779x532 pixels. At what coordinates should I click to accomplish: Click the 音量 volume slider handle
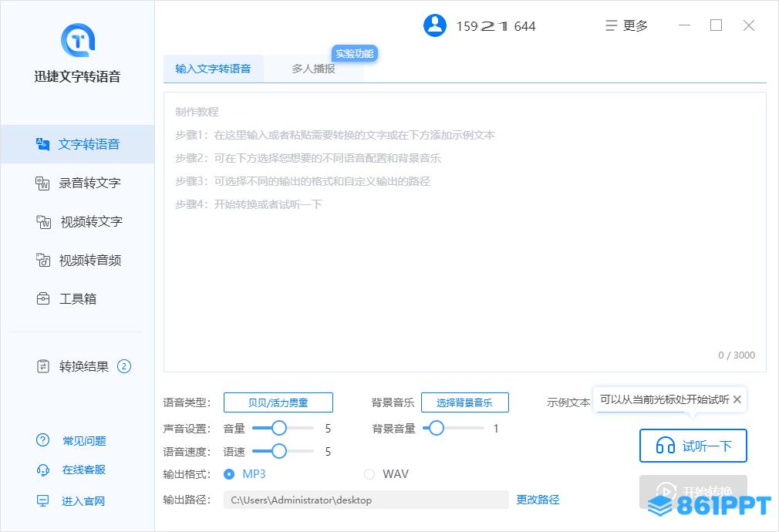click(x=279, y=428)
